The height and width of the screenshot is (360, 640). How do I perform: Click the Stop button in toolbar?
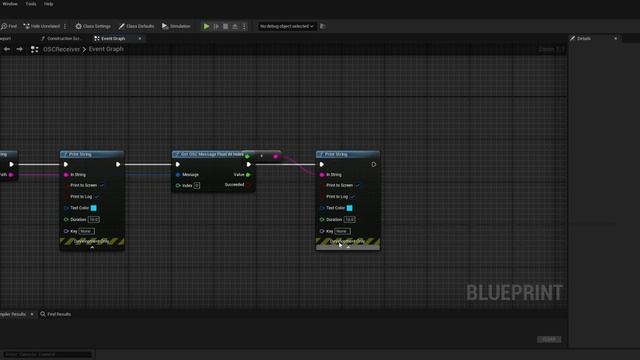[x=225, y=26]
